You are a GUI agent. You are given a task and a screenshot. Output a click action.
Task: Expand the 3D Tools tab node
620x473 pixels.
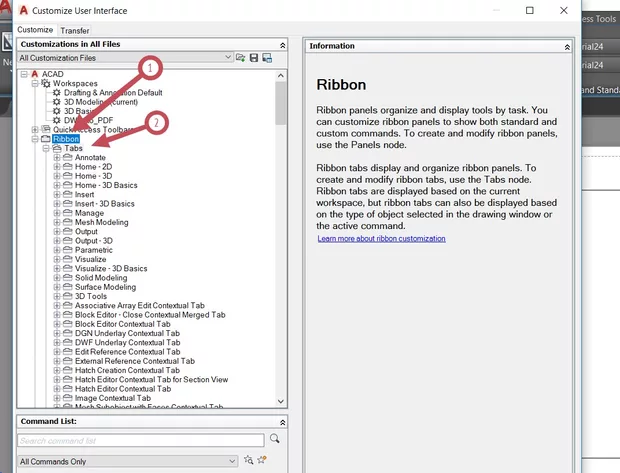click(57, 296)
